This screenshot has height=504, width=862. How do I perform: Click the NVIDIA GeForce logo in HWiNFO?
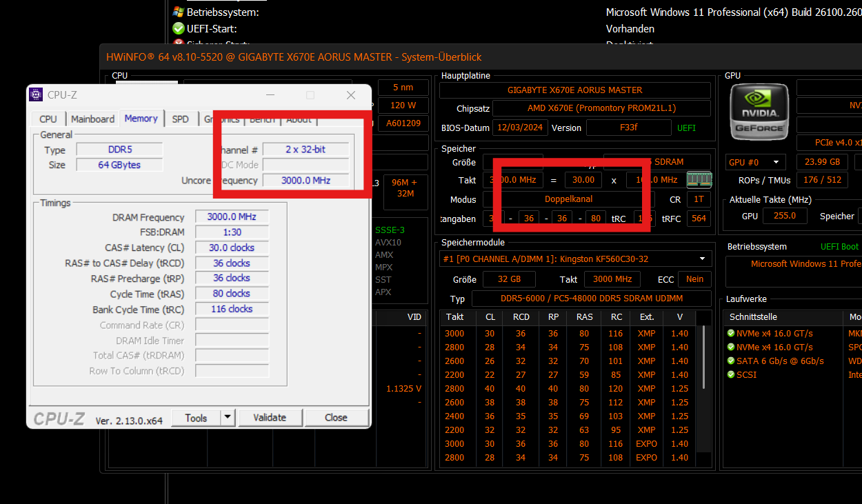click(759, 111)
